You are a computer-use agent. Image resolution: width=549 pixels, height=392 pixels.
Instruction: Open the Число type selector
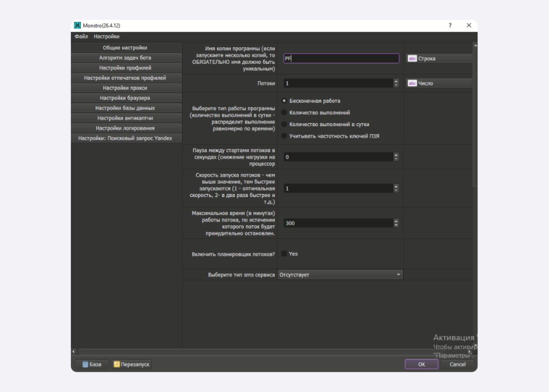click(439, 83)
